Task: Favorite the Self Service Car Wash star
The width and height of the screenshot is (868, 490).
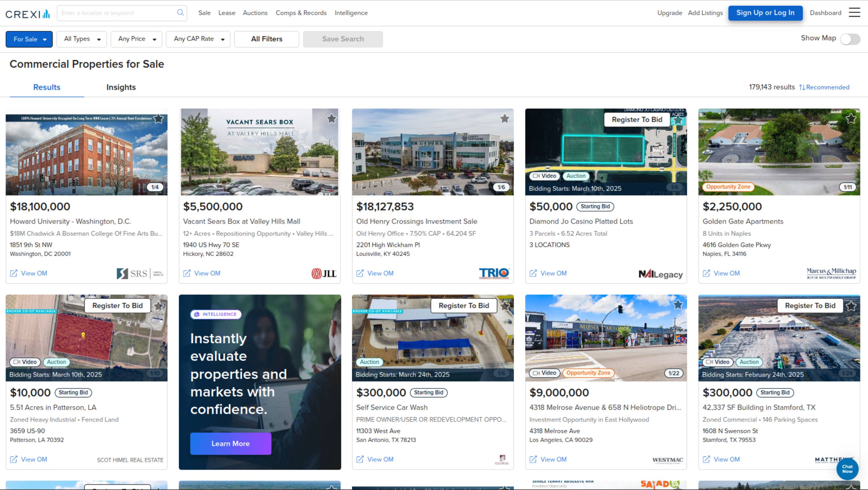Action: [505, 306]
